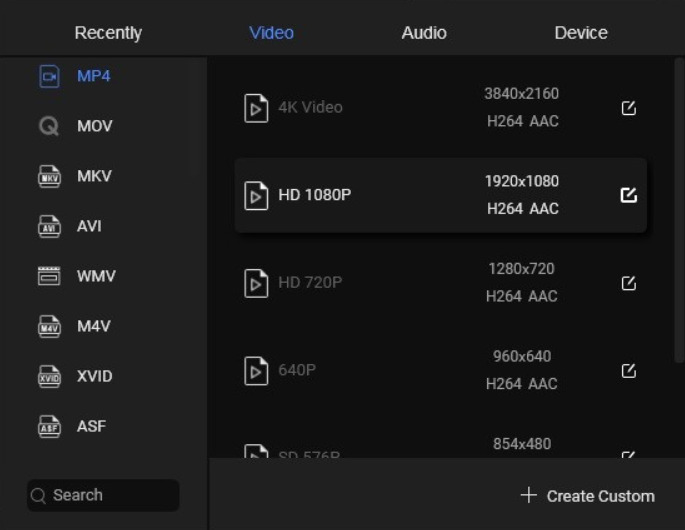Click the MP4 format icon
This screenshot has height=530, width=685.
point(49,76)
